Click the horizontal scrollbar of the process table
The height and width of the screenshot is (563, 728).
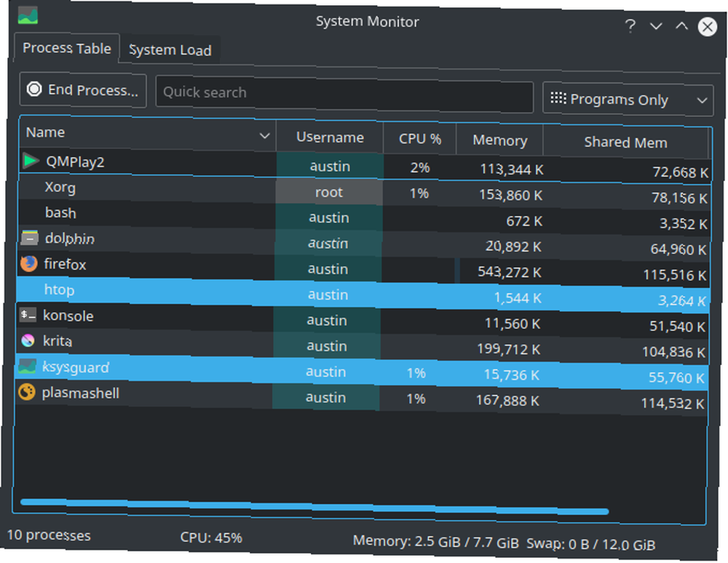[314, 507]
